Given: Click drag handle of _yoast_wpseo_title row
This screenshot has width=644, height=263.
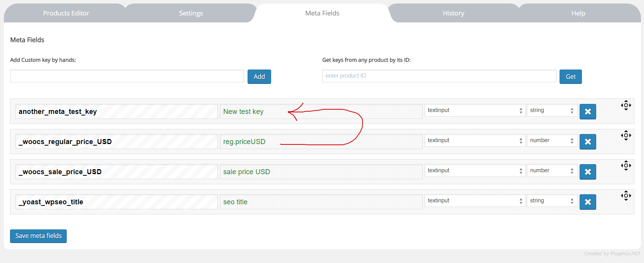Looking at the screenshot, I should coord(625,195).
